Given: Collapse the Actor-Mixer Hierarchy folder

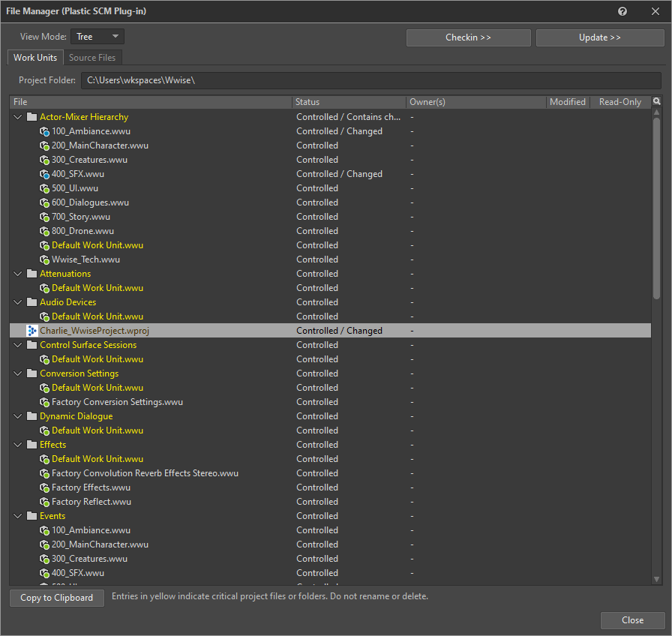Looking at the screenshot, I should pyautogui.click(x=18, y=117).
